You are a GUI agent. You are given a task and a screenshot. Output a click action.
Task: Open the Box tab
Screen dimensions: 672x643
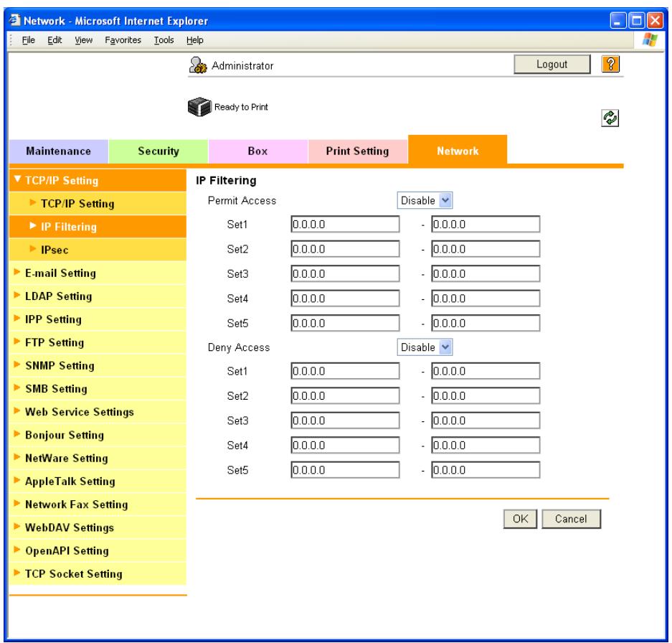[x=257, y=151]
